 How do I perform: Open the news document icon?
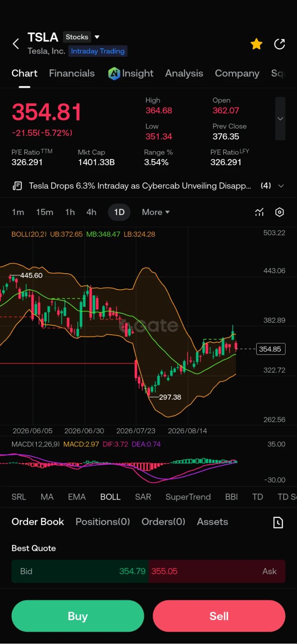[x=17, y=186]
